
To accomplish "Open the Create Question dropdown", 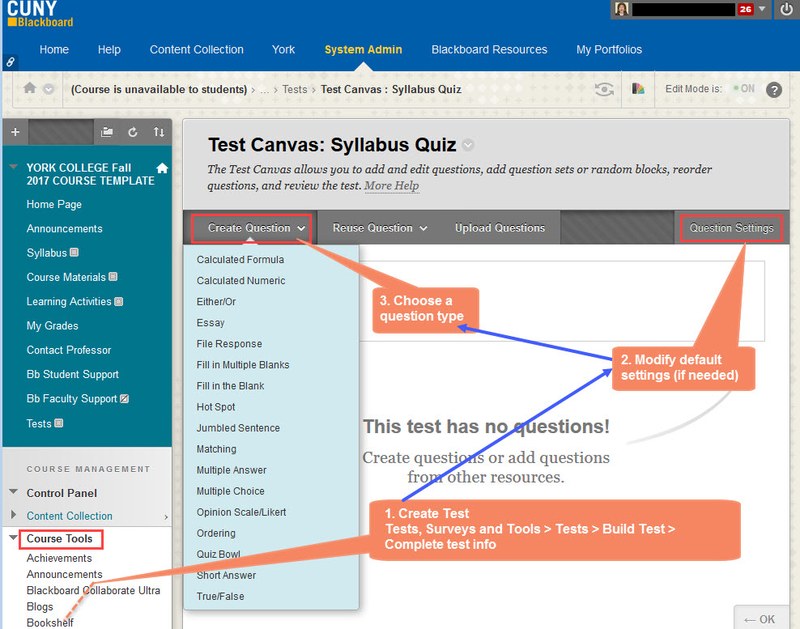I will coord(256,228).
